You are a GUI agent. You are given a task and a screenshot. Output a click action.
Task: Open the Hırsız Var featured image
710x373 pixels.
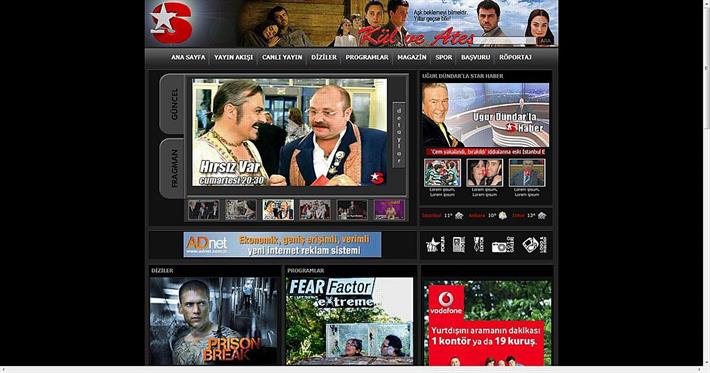289,132
